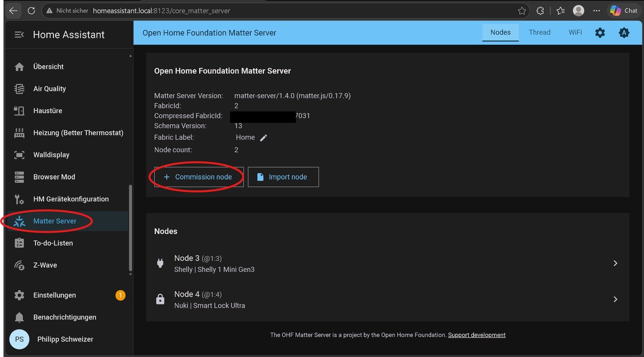This screenshot has width=644, height=357.
Task: Open Einstellungen in the sidebar
Action: click(68, 295)
